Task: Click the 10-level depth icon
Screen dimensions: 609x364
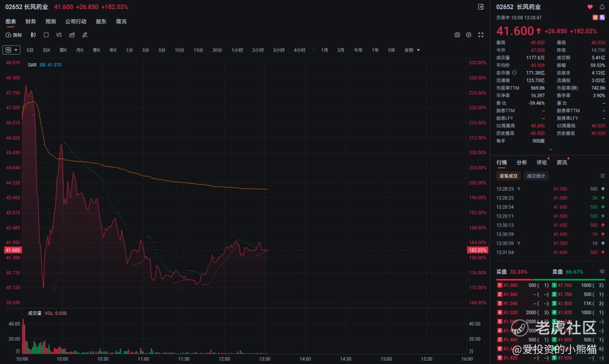Action: 602,272
